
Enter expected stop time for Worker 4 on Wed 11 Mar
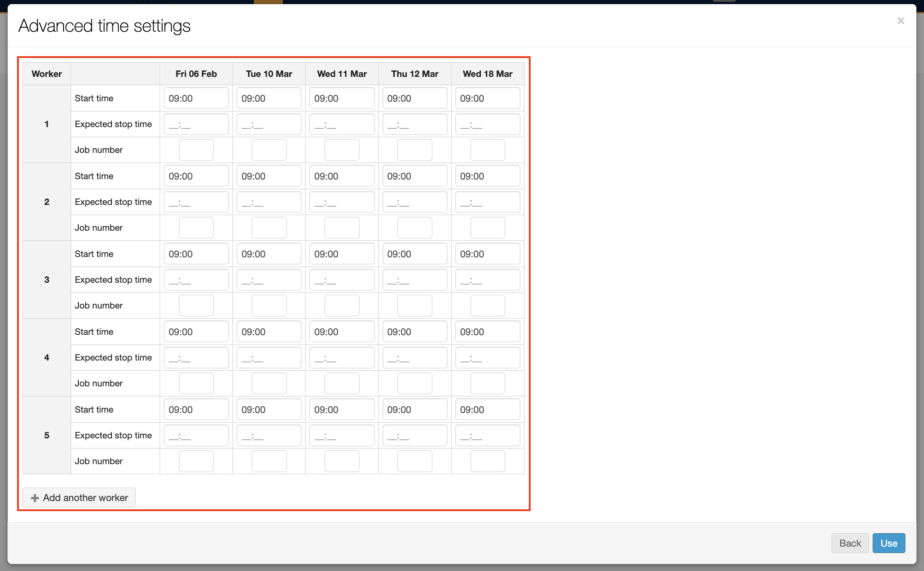click(x=342, y=357)
